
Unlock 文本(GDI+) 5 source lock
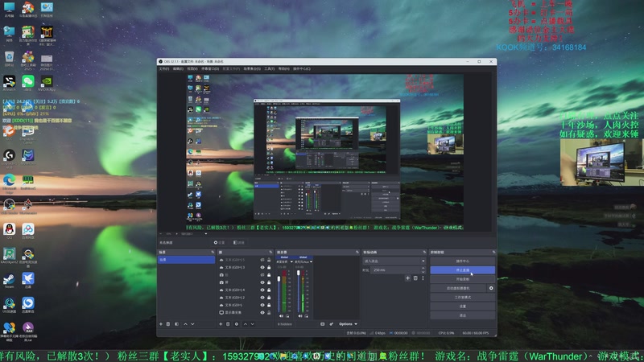click(x=269, y=260)
